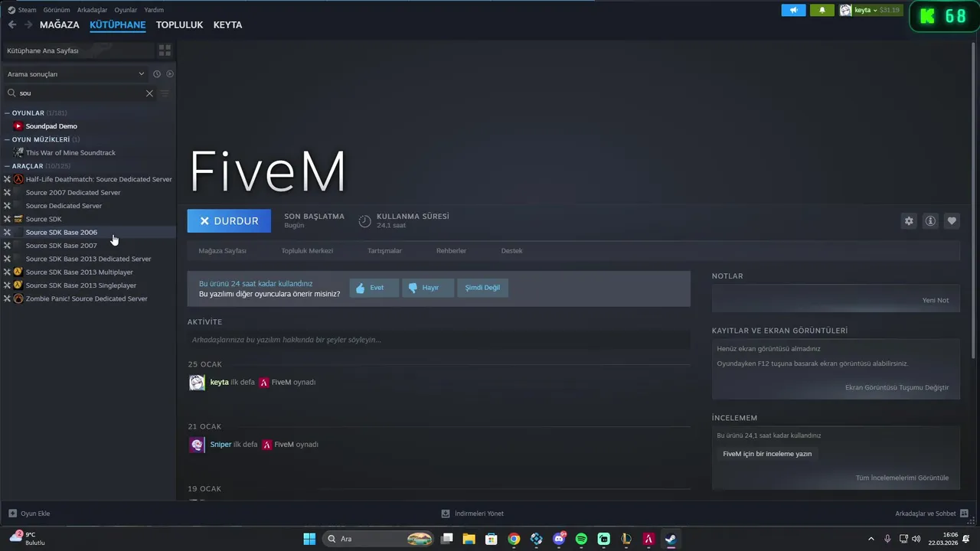Collapse the OYUNLAR category
980x551 pixels.
pyautogui.click(x=7, y=113)
